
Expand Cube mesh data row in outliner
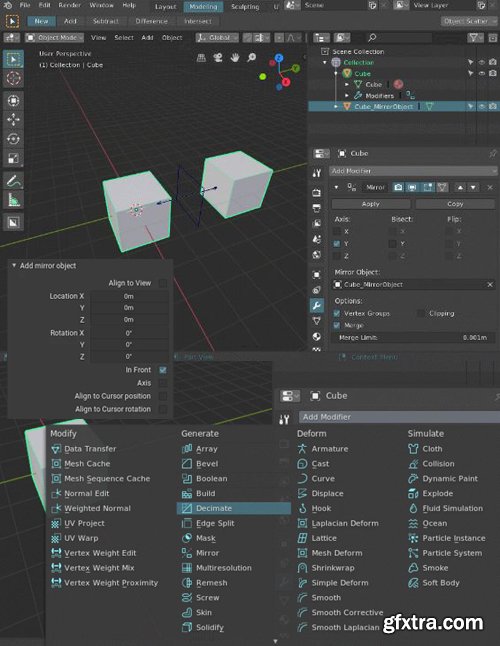[x=347, y=84]
